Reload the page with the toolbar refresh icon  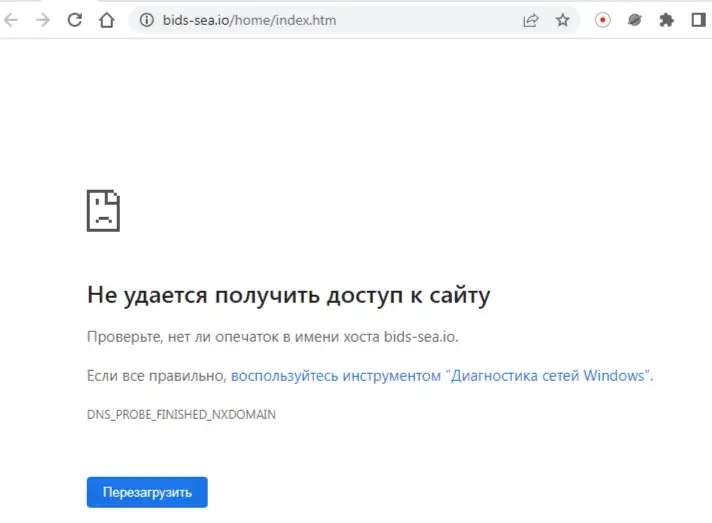pyautogui.click(x=75, y=20)
